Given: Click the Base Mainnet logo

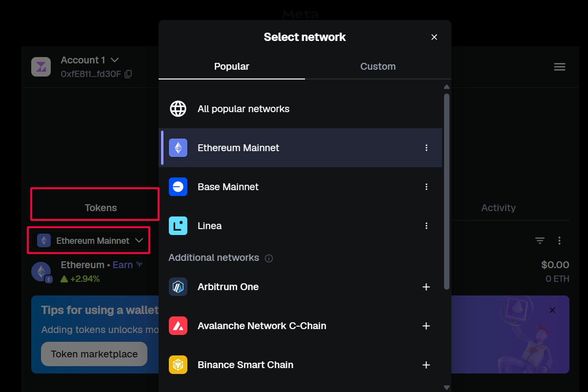Looking at the screenshot, I should coord(178,187).
